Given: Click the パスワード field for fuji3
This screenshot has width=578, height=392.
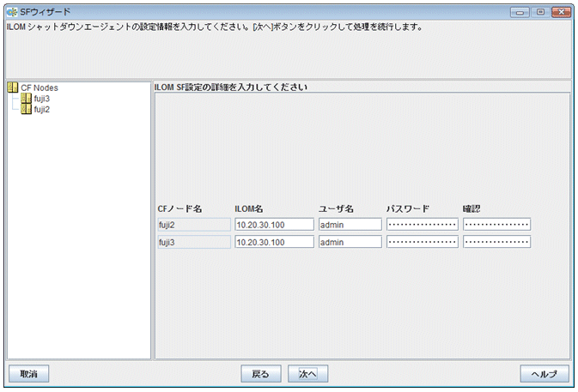Looking at the screenshot, I should [423, 242].
